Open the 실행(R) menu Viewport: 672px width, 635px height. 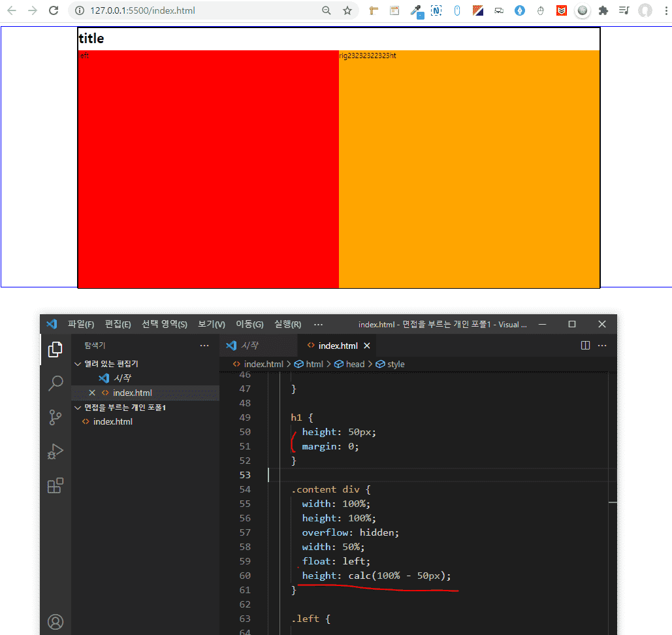[x=287, y=325]
